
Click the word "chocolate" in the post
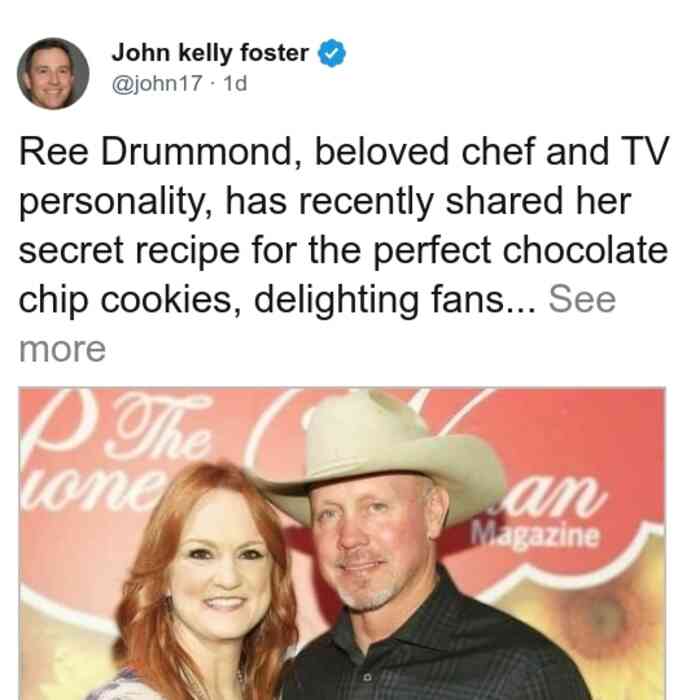tap(585, 250)
